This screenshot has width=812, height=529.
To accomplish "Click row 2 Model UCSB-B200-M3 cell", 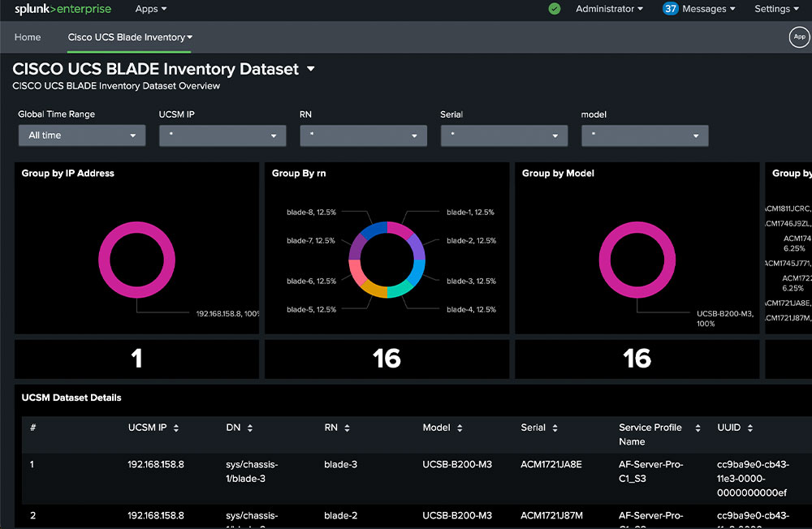I will 457,515.
